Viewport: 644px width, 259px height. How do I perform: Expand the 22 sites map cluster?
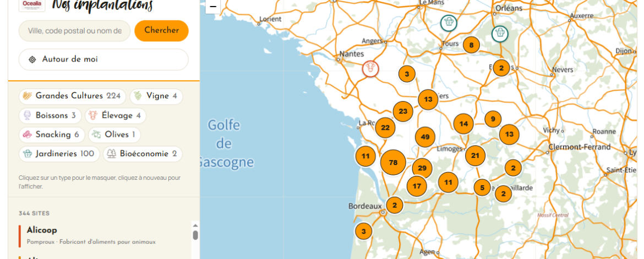385,128
